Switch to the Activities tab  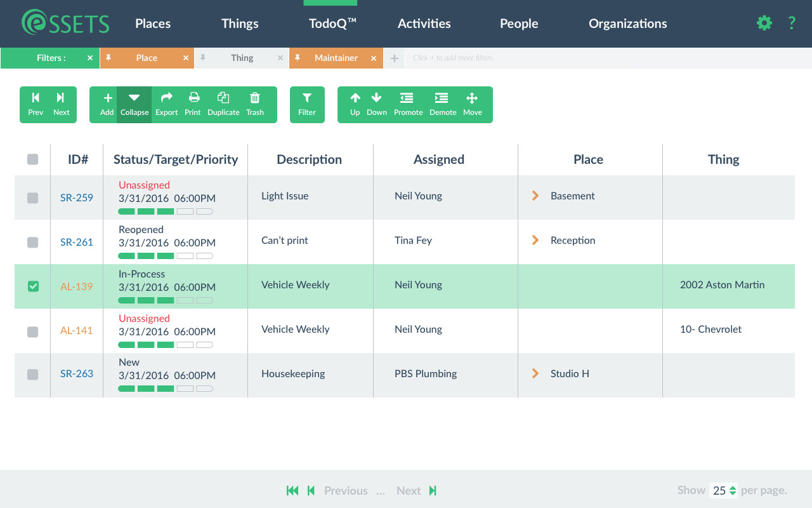click(x=424, y=23)
